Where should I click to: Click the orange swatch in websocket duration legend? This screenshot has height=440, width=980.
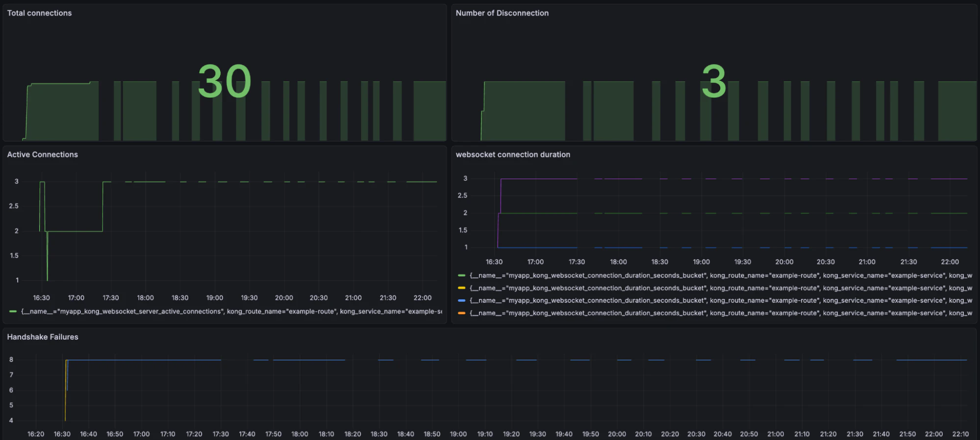pyautogui.click(x=461, y=313)
